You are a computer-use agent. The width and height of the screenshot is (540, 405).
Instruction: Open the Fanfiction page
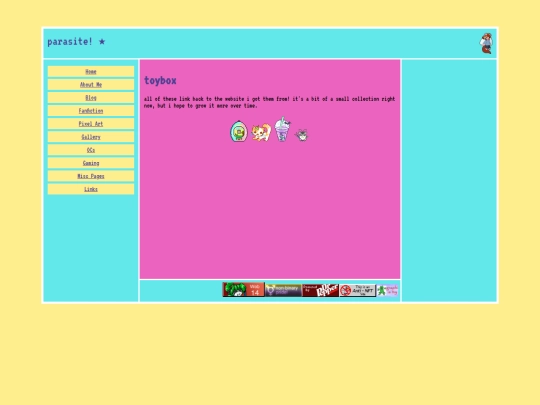click(x=91, y=111)
